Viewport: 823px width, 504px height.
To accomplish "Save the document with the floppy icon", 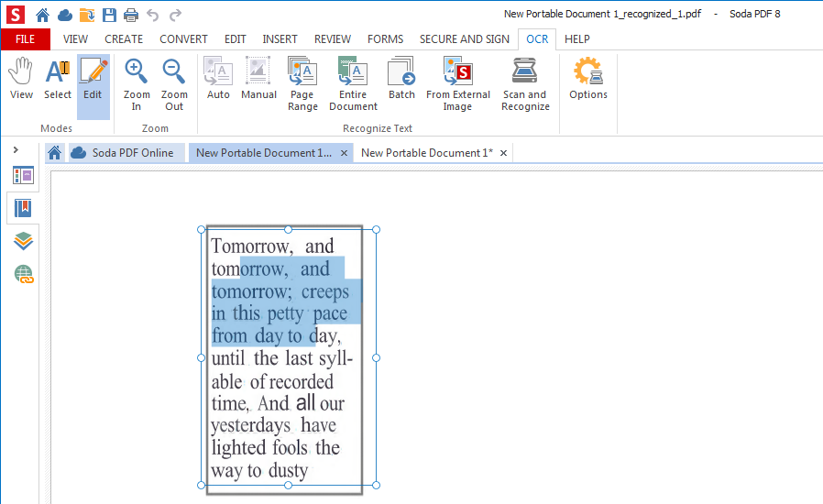I will pos(109,16).
